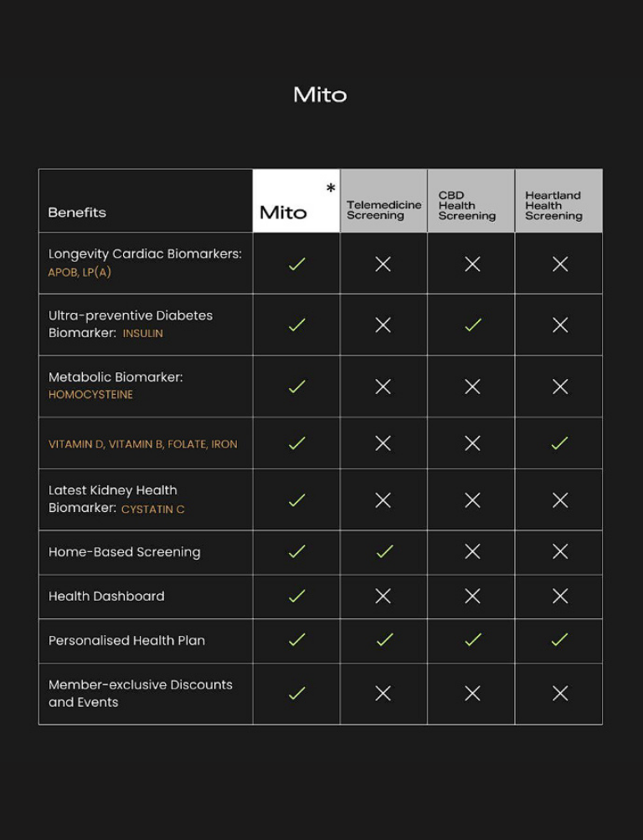Screen dimensions: 643x840
Task: Click Heartland X mark for Cystatin C row
Action: (x=560, y=499)
